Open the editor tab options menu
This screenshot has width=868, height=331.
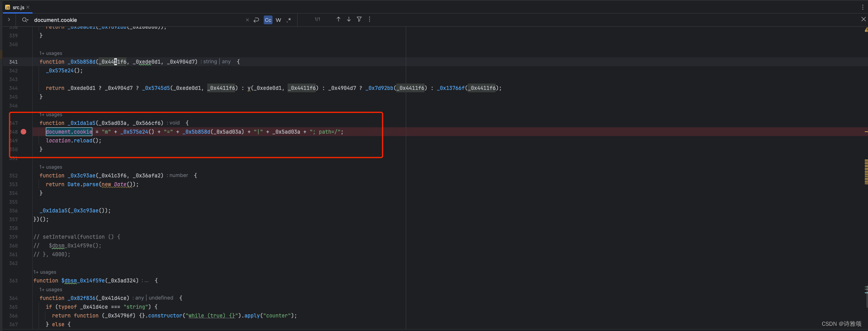tap(863, 7)
